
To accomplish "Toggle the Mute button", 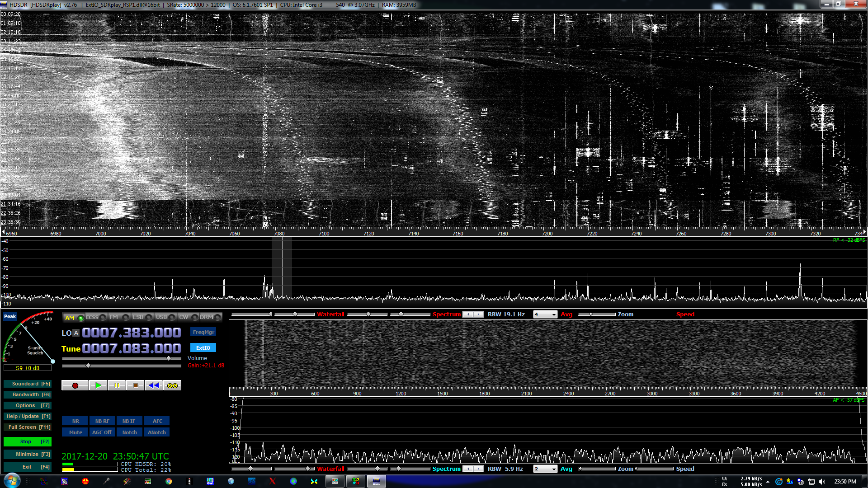I will click(75, 432).
